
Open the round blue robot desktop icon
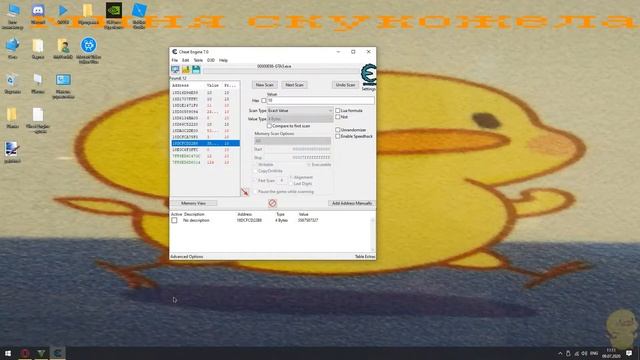click(89, 50)
